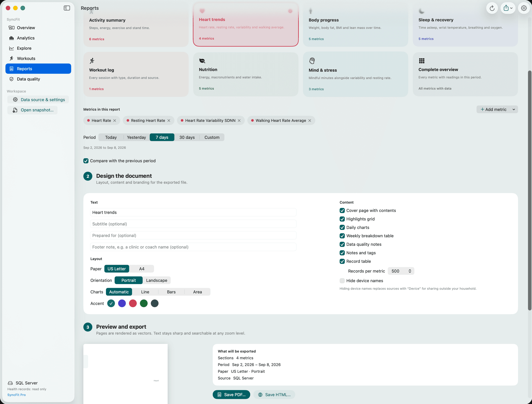
Task: Select the Complete overview report card
Action: point(465,74)
